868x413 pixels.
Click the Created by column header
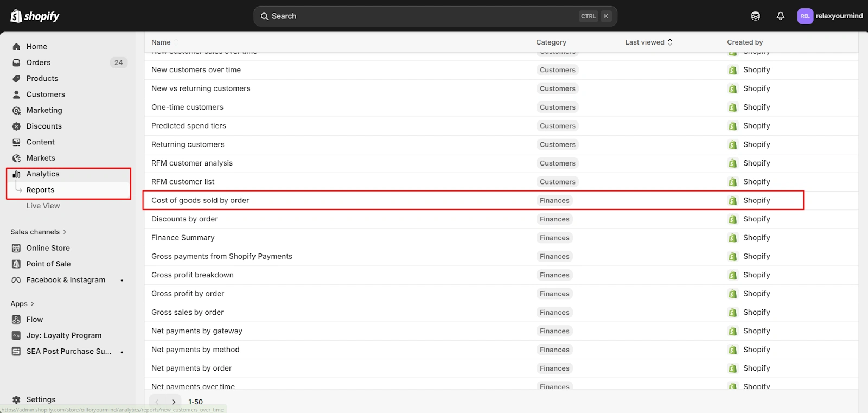(x=745, y=42)
